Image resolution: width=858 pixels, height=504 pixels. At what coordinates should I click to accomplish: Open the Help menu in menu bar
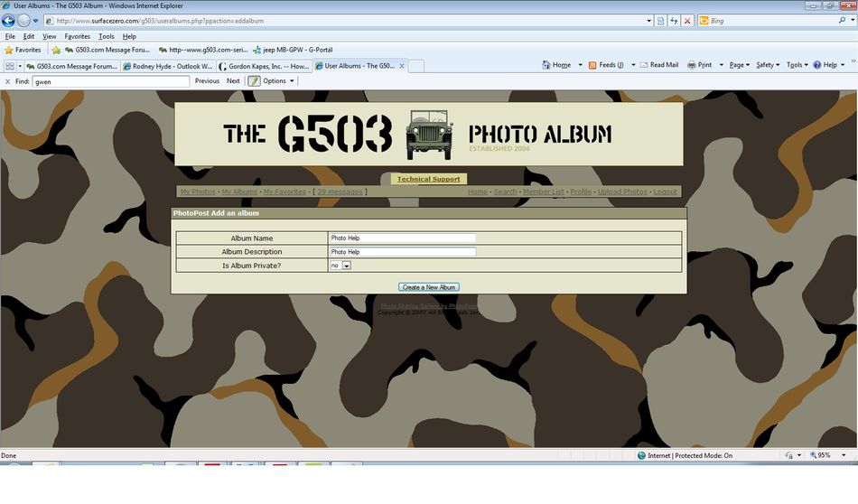[129, 36]
